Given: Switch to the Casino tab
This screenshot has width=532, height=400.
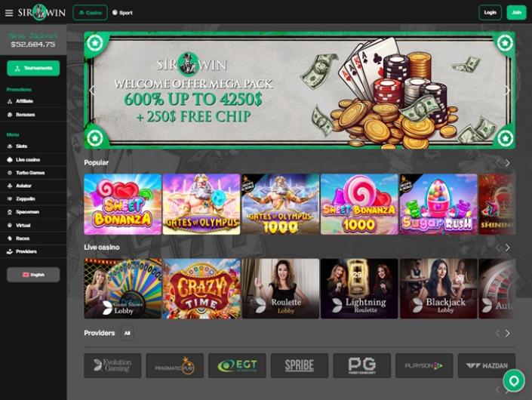Looking at the screenshot, I should pyautogui.click(x=91, y=13).
